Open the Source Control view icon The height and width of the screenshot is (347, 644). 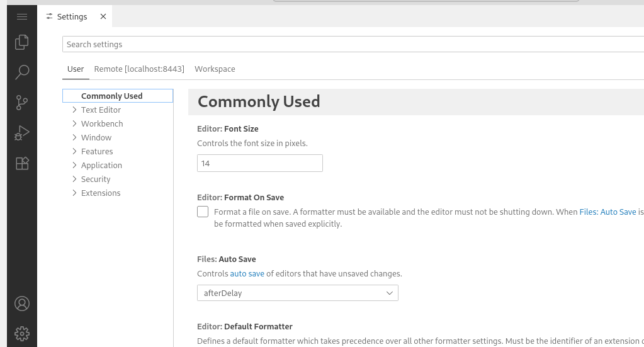click(x=22, y=103)
